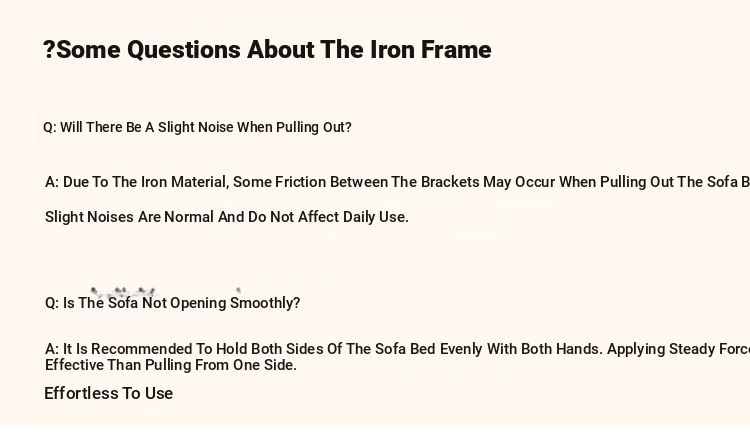The width and height of the screenshot is (750, 439).
Task: Click the answer starting 'Due To The Iron Material'
Action: 397,182
